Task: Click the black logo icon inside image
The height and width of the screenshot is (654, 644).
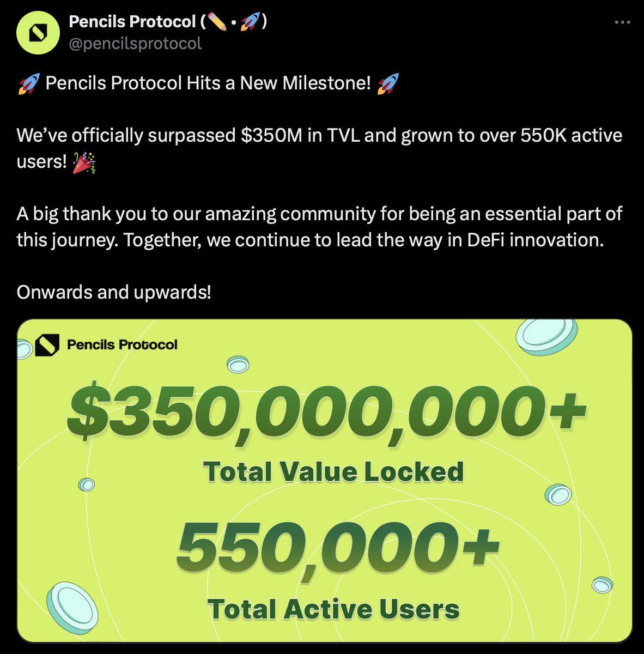Action: pos(47,345)
